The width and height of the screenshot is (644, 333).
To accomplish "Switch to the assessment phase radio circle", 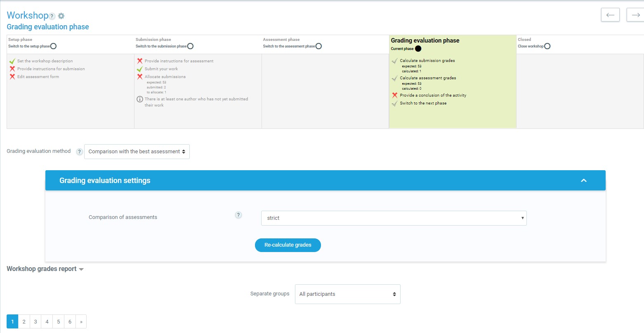I will point(318,46).
